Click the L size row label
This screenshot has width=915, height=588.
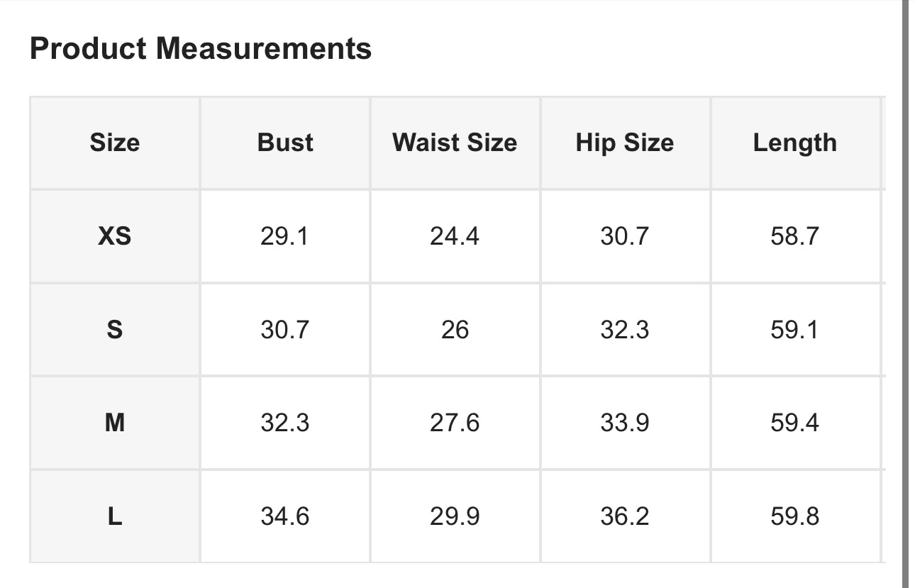[115, 516]
